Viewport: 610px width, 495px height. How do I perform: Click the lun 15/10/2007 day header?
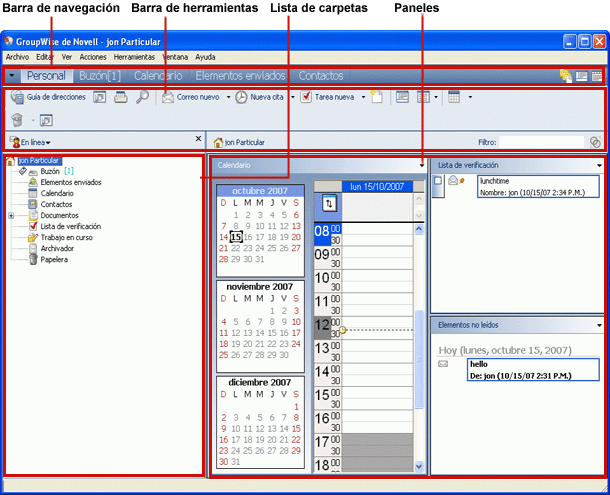point(377,187)
